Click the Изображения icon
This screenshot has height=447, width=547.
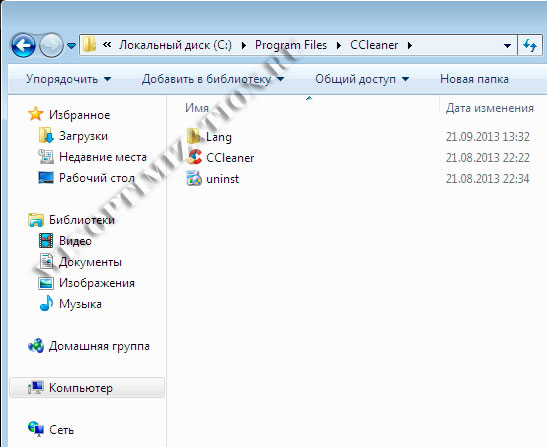[46, 283]
